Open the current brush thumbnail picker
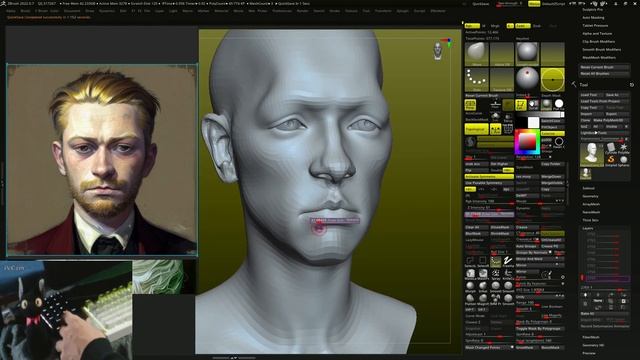The width and height of the screenshot is (640, 360). pyautogui.click(x=476, y=54)
